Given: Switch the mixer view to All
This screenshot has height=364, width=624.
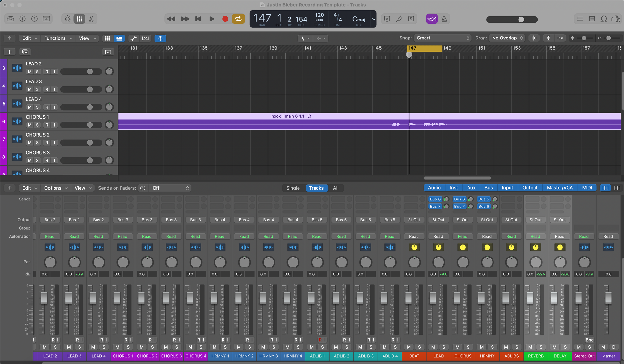Looking at the screenshot, I should [335, 188].
